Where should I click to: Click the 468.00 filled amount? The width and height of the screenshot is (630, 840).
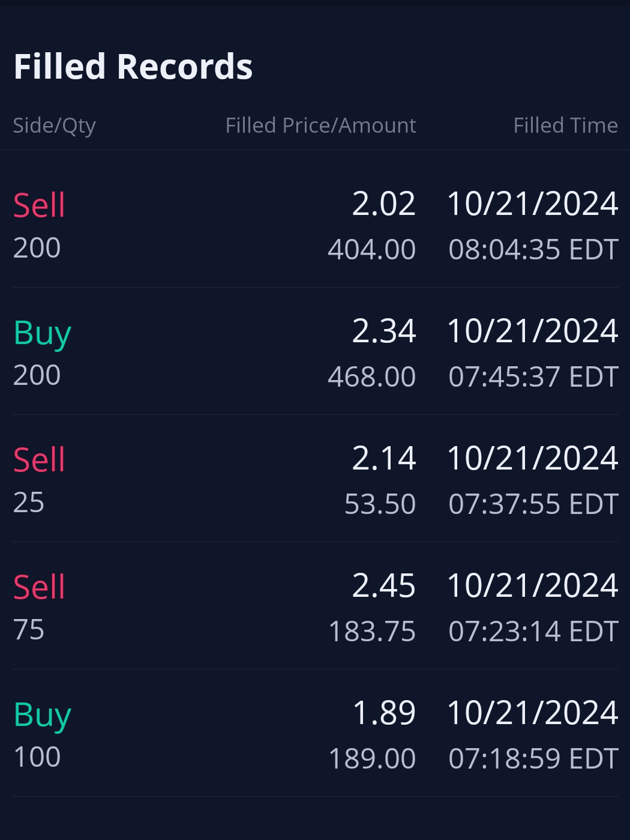(371, 376)
